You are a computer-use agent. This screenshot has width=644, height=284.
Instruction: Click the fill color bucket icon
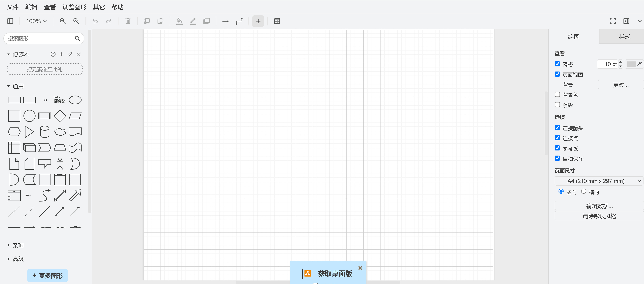pyautogui.click(x=179, y=21)
